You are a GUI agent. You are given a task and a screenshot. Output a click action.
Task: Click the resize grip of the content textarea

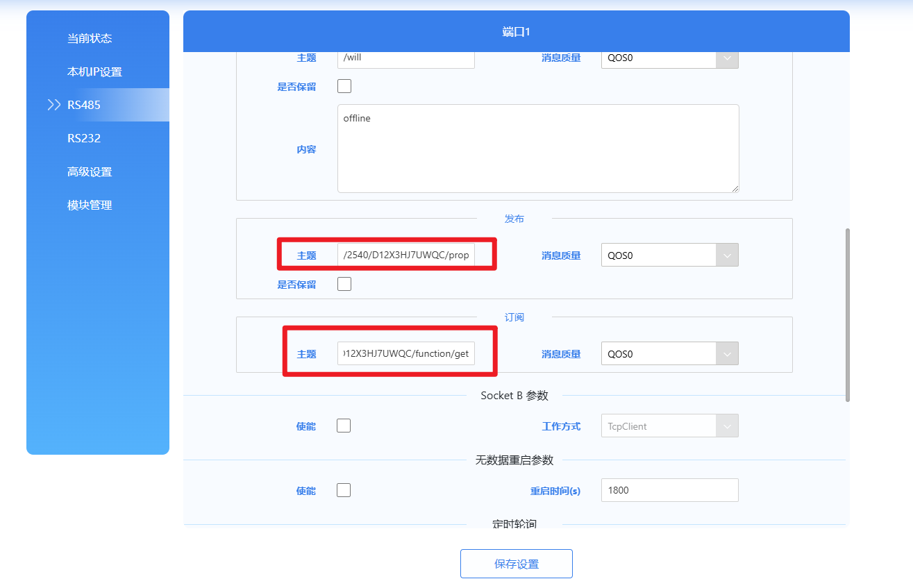point(735,188)
